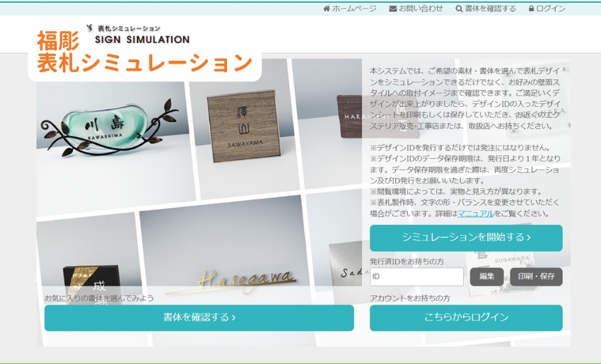Image resolution: width=601 pixels, height=364 pixels.
Task: Click the お気に入りの書体を選んでみよう text
Action: point(99,298)
